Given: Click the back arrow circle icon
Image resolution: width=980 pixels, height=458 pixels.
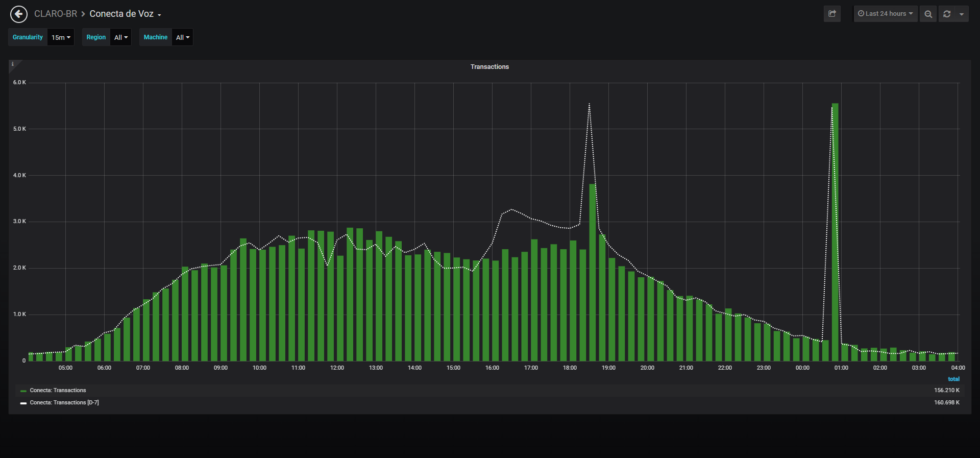Looking at the screenshot, I should 19,14.
